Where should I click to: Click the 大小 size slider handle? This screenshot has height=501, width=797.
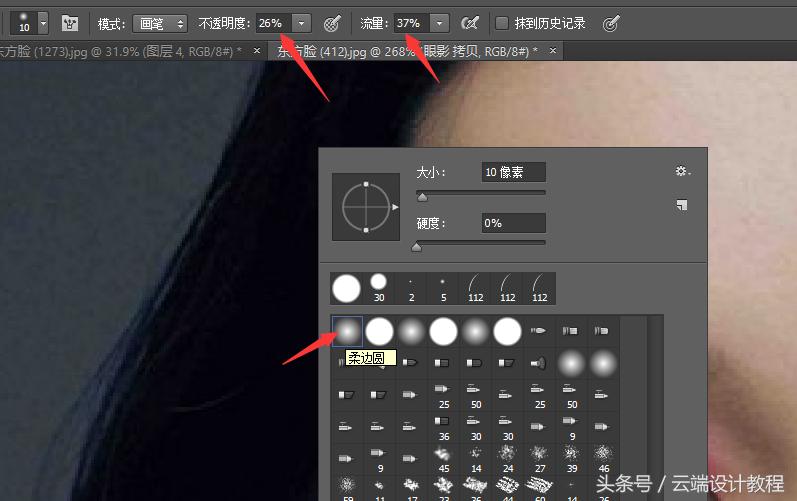pyautogui.click(x=422, y=197)
